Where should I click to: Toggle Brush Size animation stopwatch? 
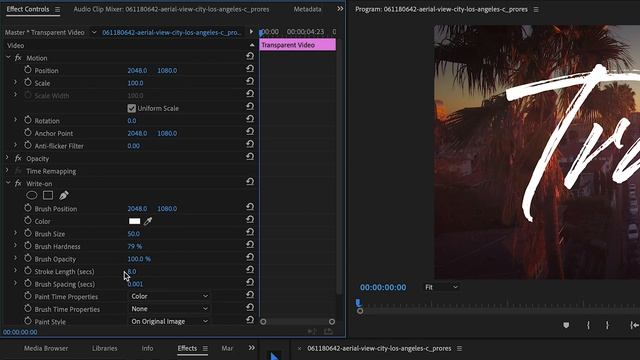tap(28, 233)
